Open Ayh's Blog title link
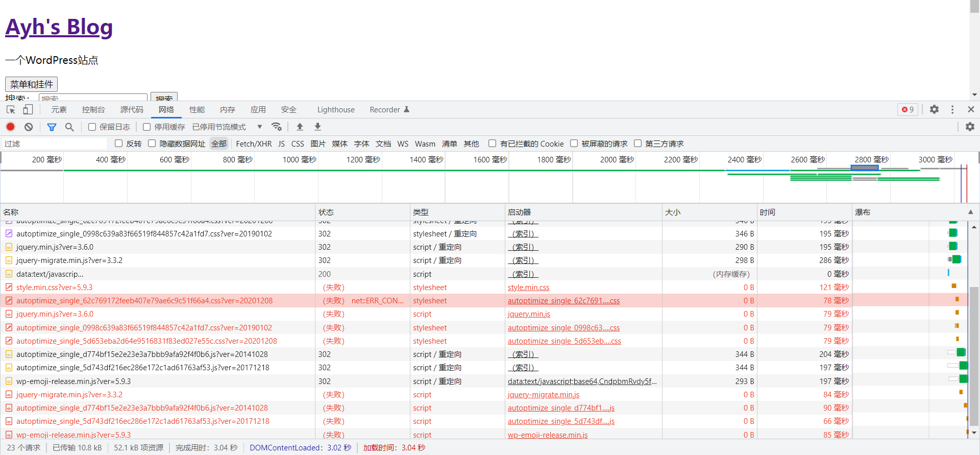 click(59, 27)
